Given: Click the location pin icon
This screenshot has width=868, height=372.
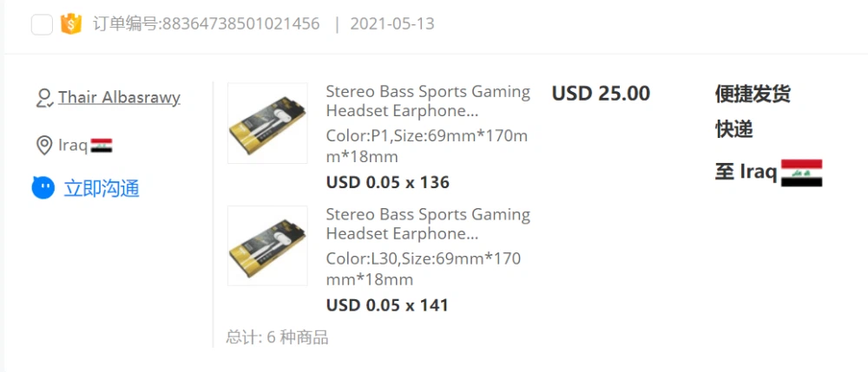Looking at the screenshot, I should (x=43, y=146).
